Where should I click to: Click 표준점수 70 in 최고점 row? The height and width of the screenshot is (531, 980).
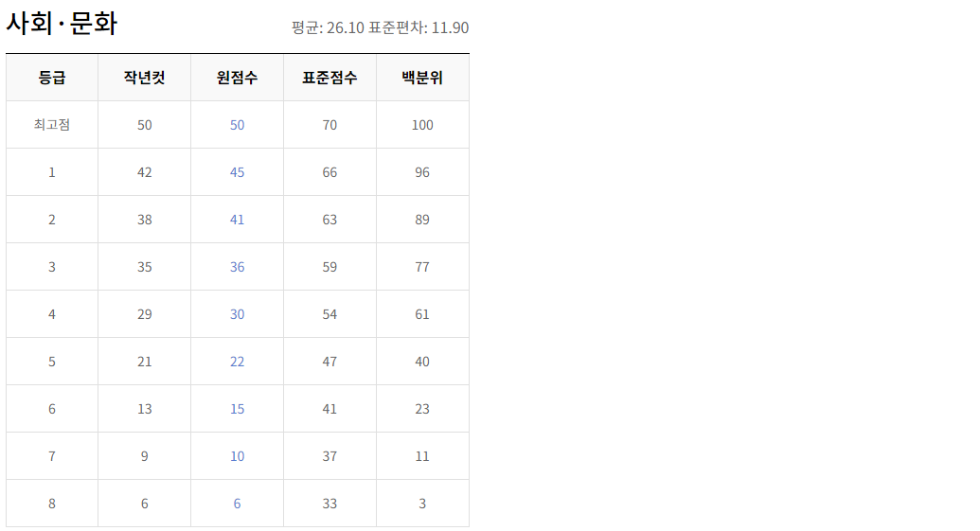point(330,125)
